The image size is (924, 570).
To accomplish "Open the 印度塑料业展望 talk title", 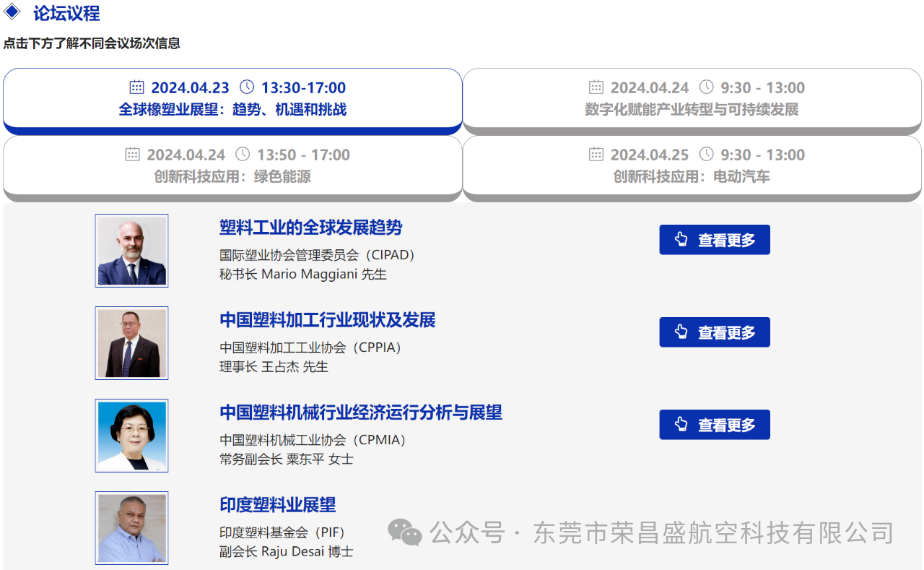I will [x=278, y=505].
